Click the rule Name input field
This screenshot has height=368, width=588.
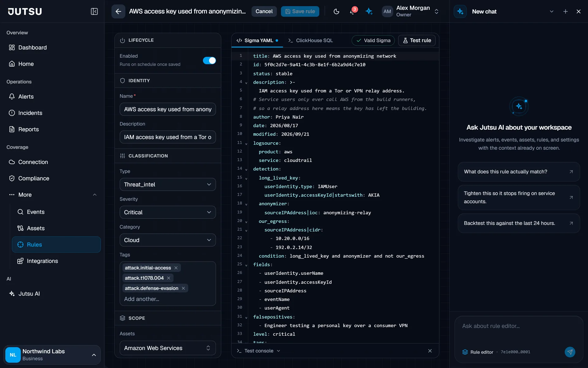pyautogui.click(x=168, y=109)
